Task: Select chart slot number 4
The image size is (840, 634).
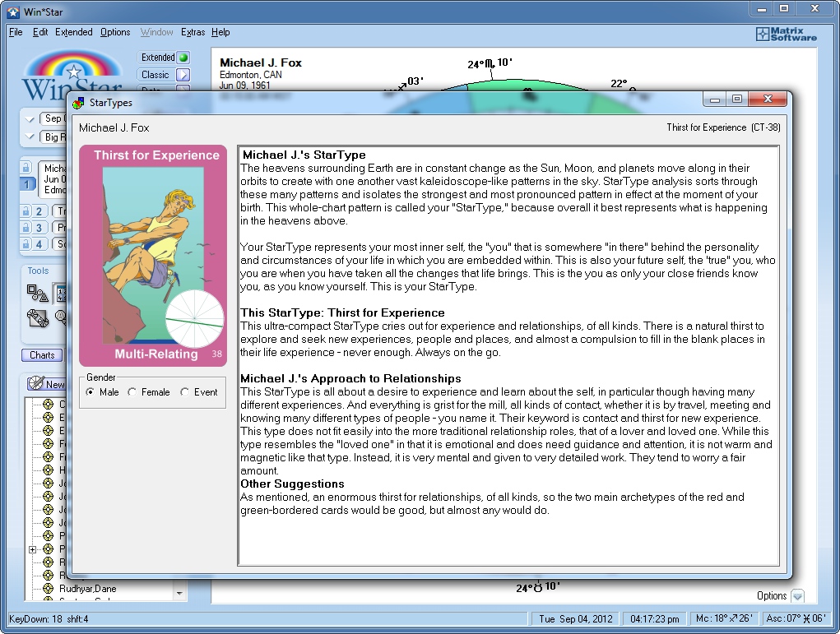Action: pos(39,244)
